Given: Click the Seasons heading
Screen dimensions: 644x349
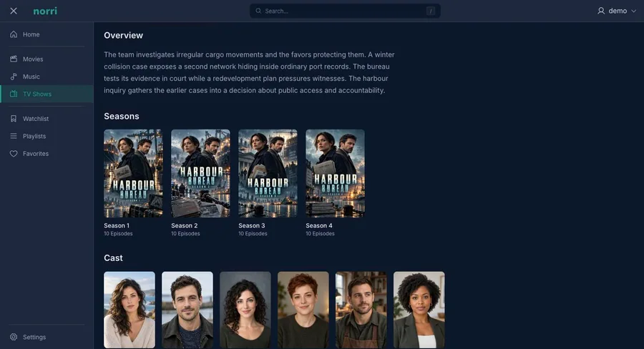Looking at the screenshot, I should coord(122,116).
